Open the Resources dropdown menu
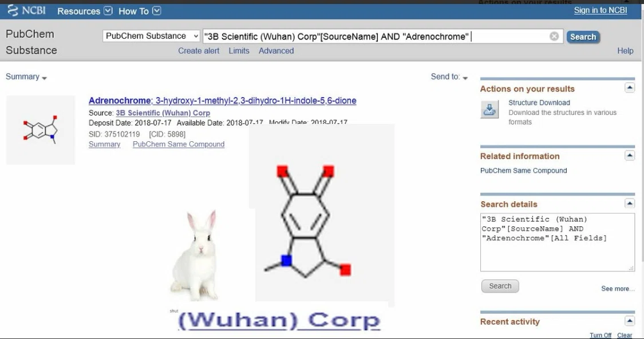644x339 pixels. tap(85, 11)
